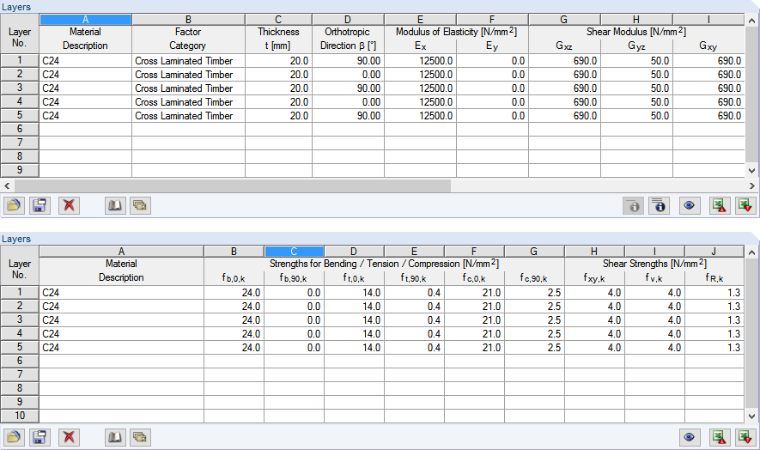Toggle the eye view icon in the upper table toolbar

[x=689, y=206]
